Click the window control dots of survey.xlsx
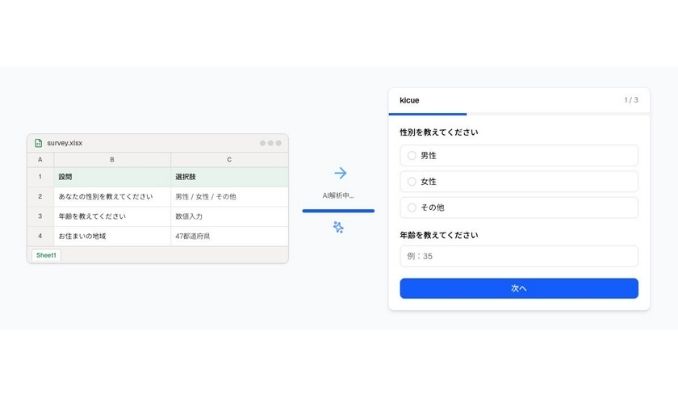This screenshot has width=678, height=396. coord(271,143)
